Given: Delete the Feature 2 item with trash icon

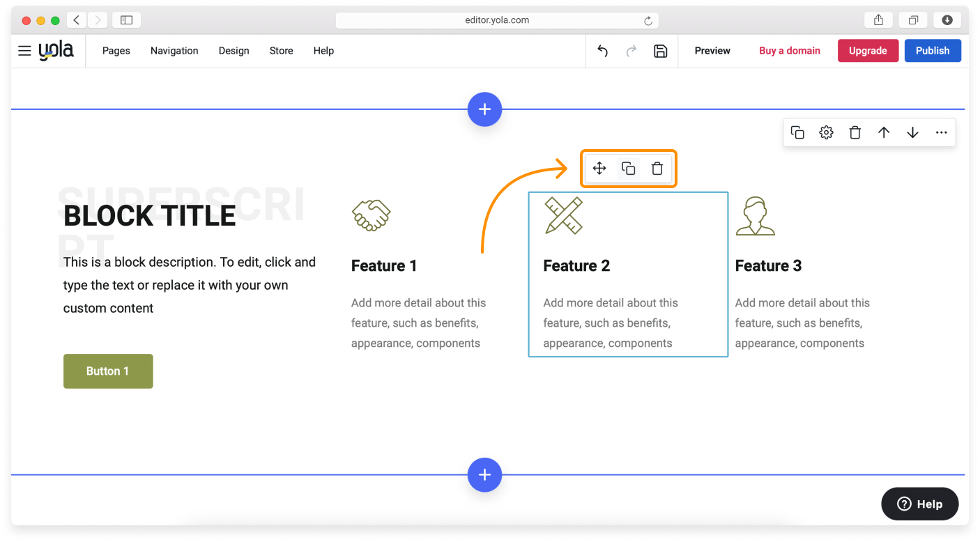Looking at the screenshot, I should (x=657, y=168).
